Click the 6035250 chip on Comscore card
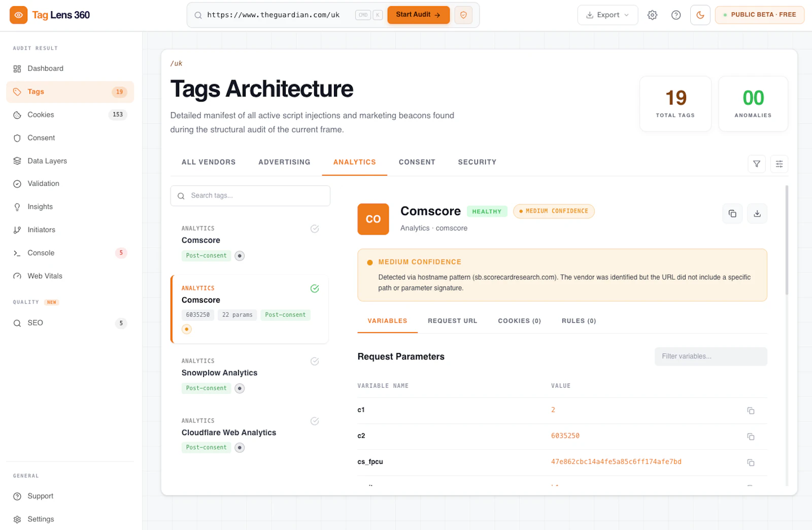 coord(198,315)
